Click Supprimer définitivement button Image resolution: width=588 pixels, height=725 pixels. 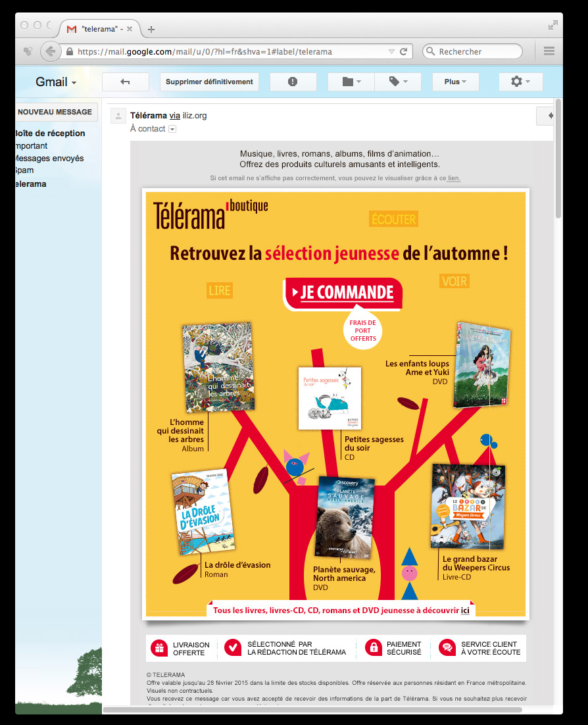[209, 82]
